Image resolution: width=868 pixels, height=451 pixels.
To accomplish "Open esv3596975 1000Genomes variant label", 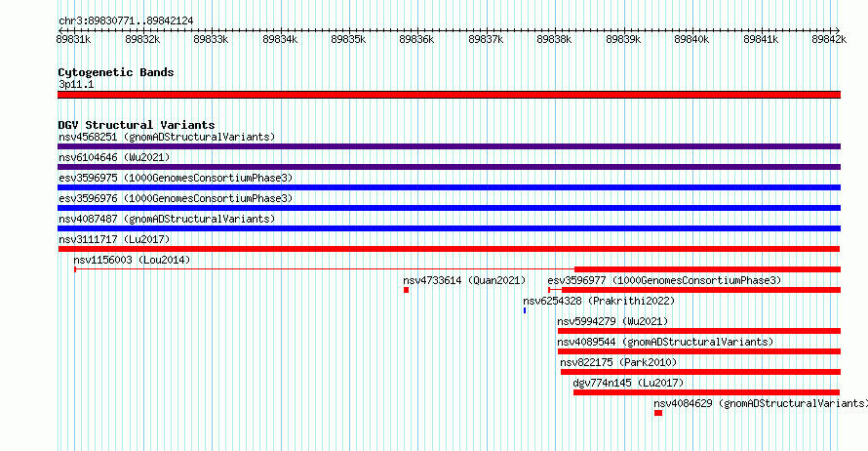I will [176, 178].
